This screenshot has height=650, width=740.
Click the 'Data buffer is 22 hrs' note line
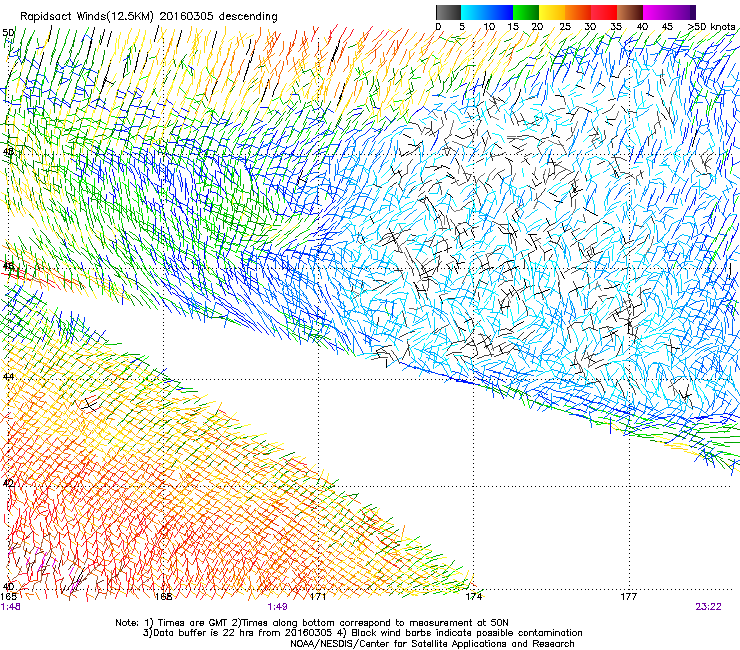(362, 633)
